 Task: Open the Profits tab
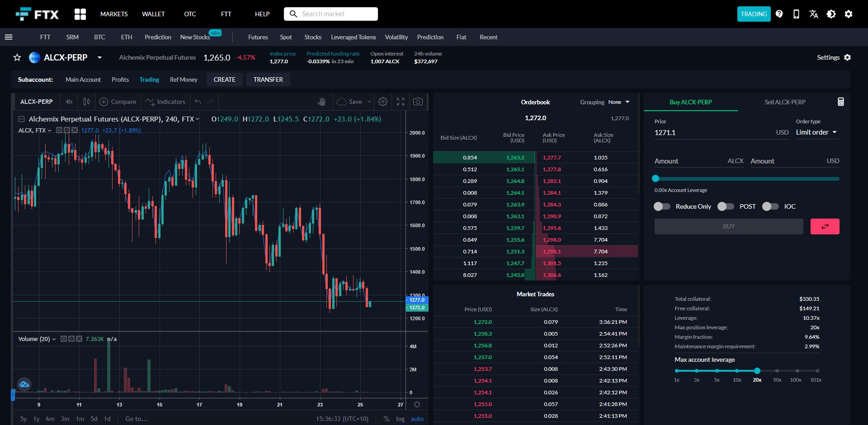[120, 79]
